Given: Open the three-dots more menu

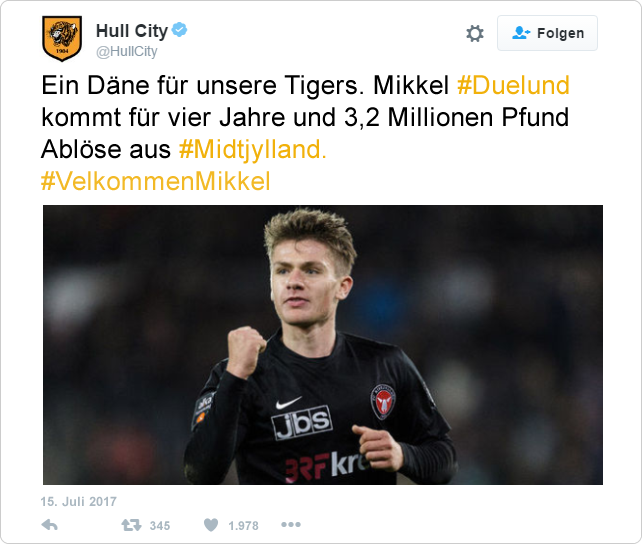Looking at the screenshot, I should click(x=291, y=524).
